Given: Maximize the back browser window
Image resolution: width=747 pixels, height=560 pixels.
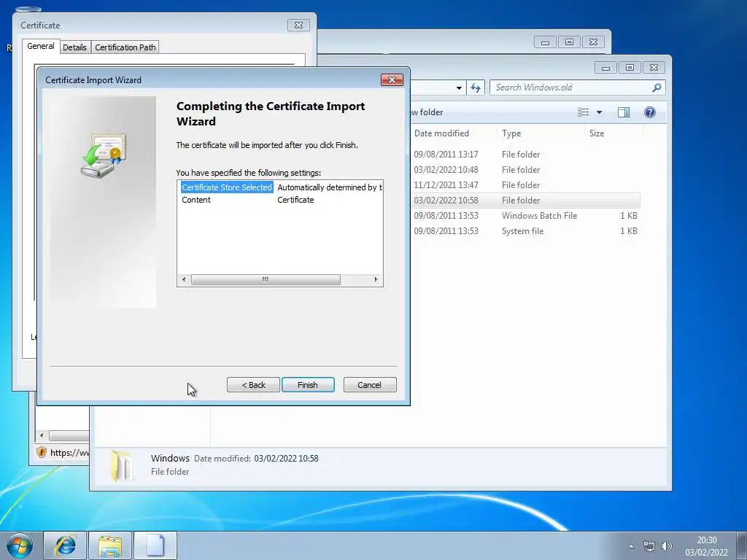Looking at the screenshot, I should [x=569, y=42].
